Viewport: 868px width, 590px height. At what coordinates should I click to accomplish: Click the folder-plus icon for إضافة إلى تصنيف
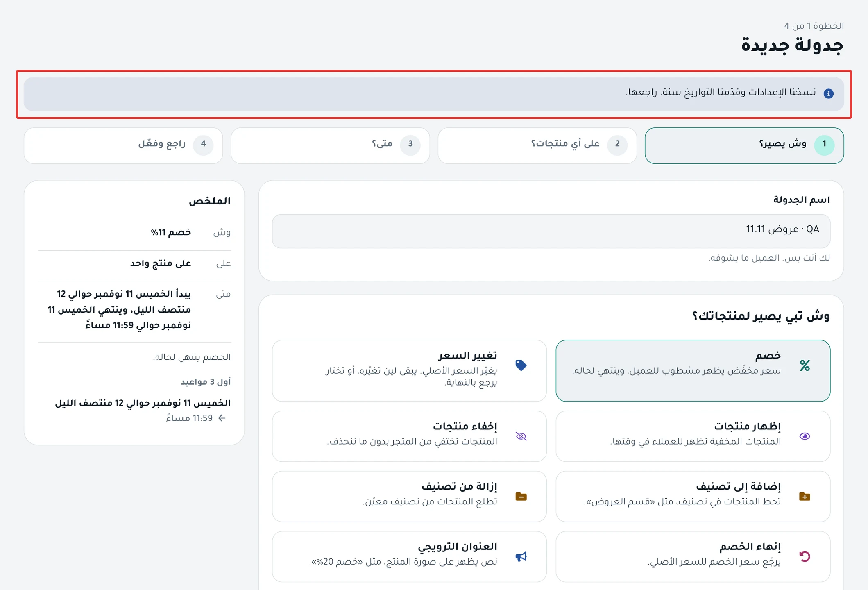coord(805,496)
